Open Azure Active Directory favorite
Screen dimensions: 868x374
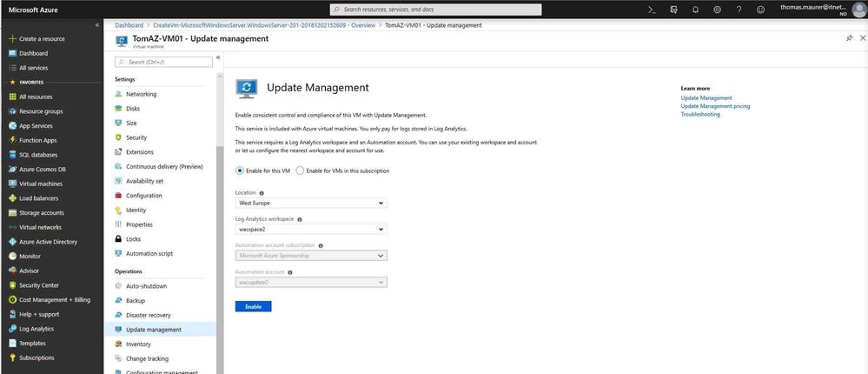click(43, 242)
